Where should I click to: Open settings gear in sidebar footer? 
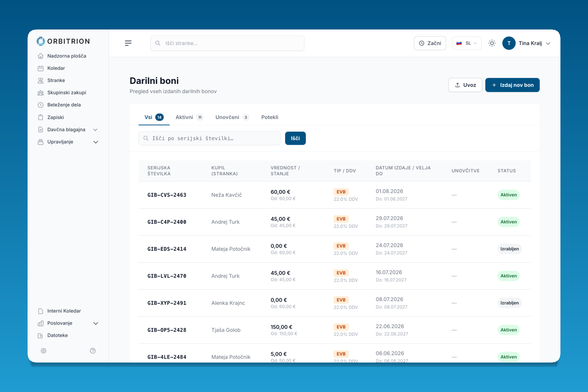44,351
